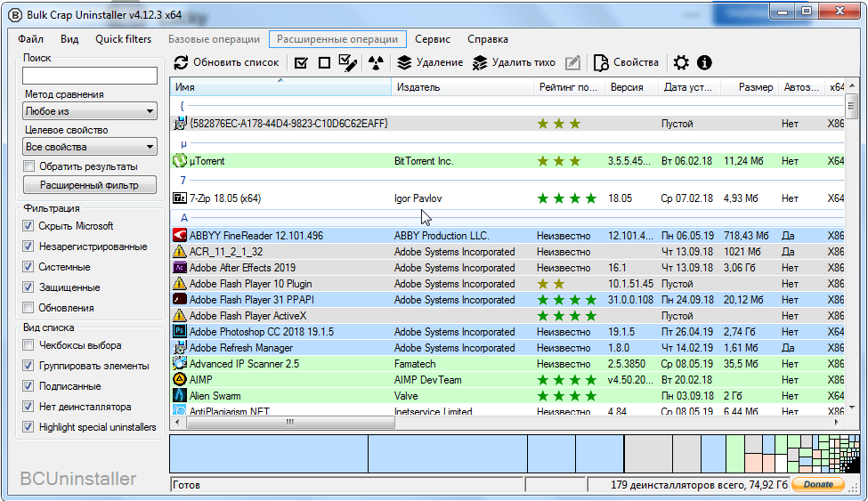The height and width of the screenshot is (501, 868).
Task: Toggle the Обратить результаты checkbox
Action: (x=28, y=166)
